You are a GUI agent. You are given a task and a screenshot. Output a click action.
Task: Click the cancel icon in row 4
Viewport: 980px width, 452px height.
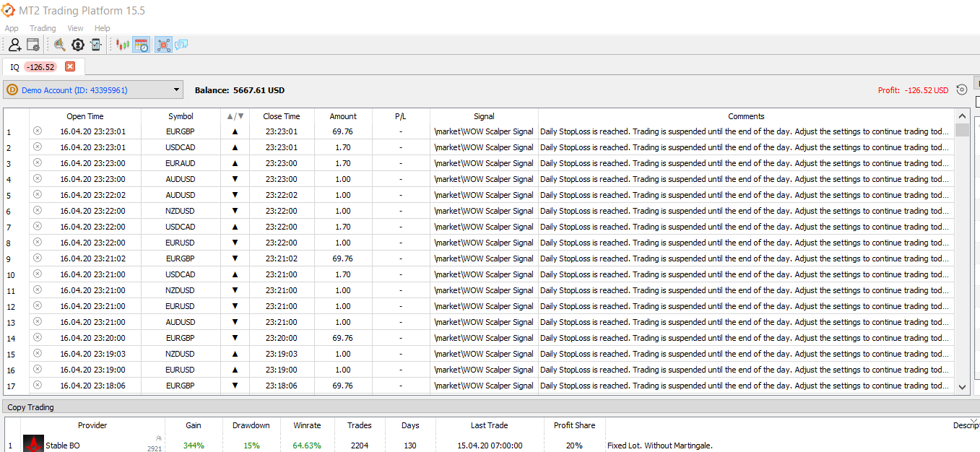38,178
